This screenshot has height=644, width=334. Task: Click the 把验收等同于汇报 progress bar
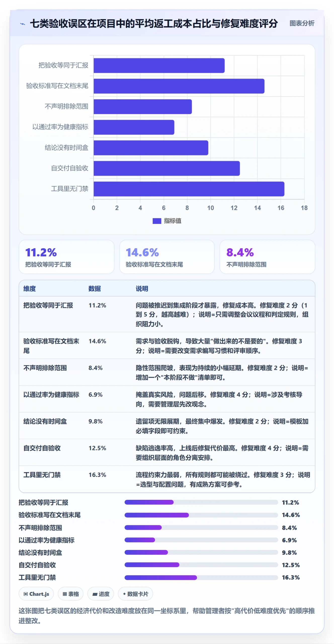pyautogui.click(x=201, y=502)
